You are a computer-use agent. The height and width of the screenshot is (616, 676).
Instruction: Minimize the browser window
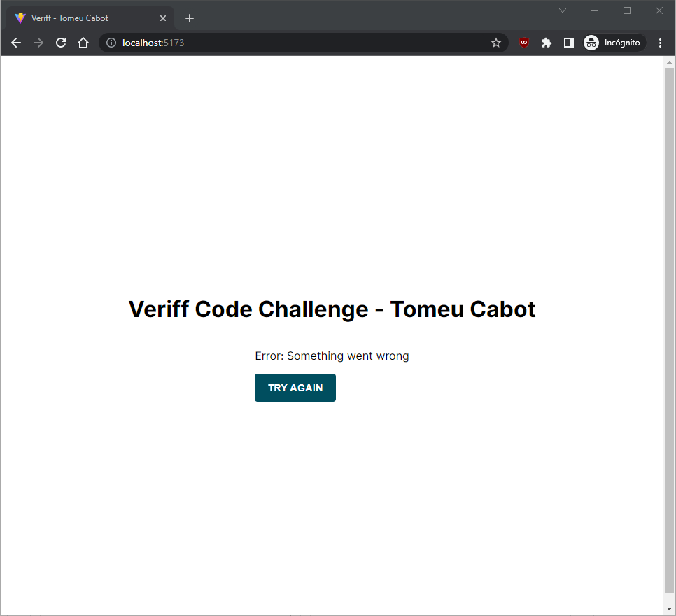click(x=595, y=10)
